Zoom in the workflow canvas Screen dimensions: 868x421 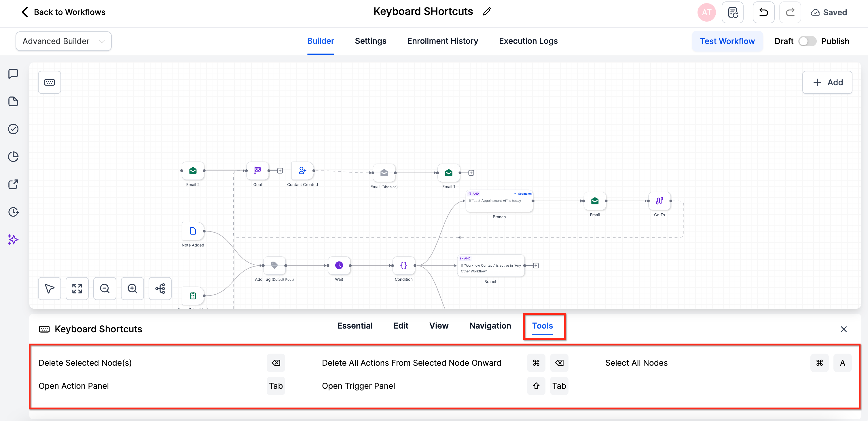tap(132, 288)
